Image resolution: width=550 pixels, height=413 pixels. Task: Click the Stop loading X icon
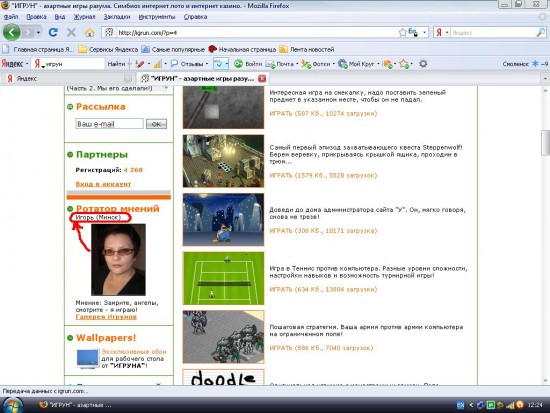(x=71, y=33)
